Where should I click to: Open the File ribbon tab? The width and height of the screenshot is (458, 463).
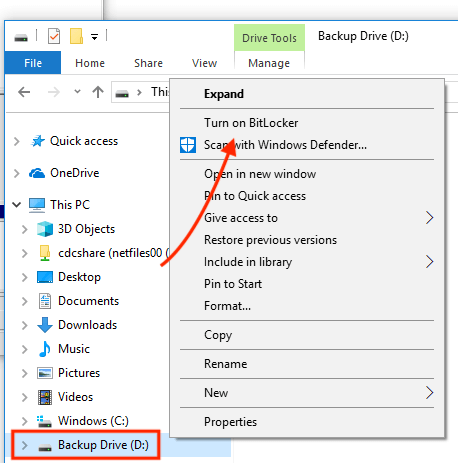coord(33,63)
